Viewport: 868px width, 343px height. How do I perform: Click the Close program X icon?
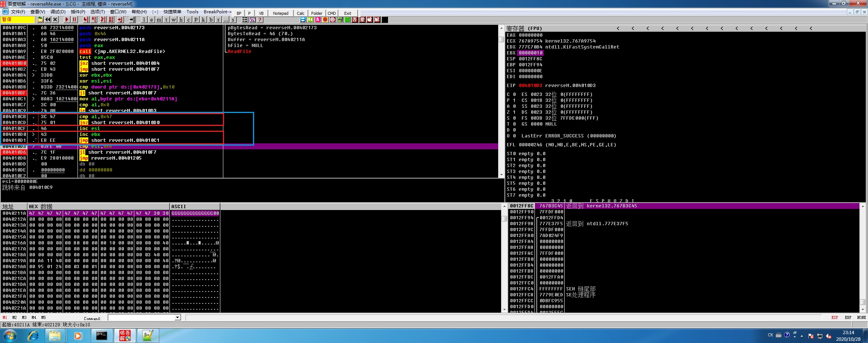(55, 20)
